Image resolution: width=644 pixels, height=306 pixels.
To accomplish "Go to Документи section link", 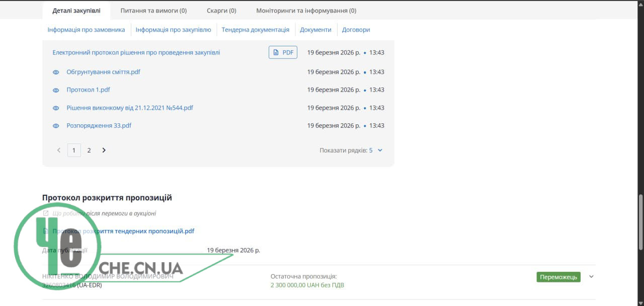I will pyautogui.click(x=316, y=30).
